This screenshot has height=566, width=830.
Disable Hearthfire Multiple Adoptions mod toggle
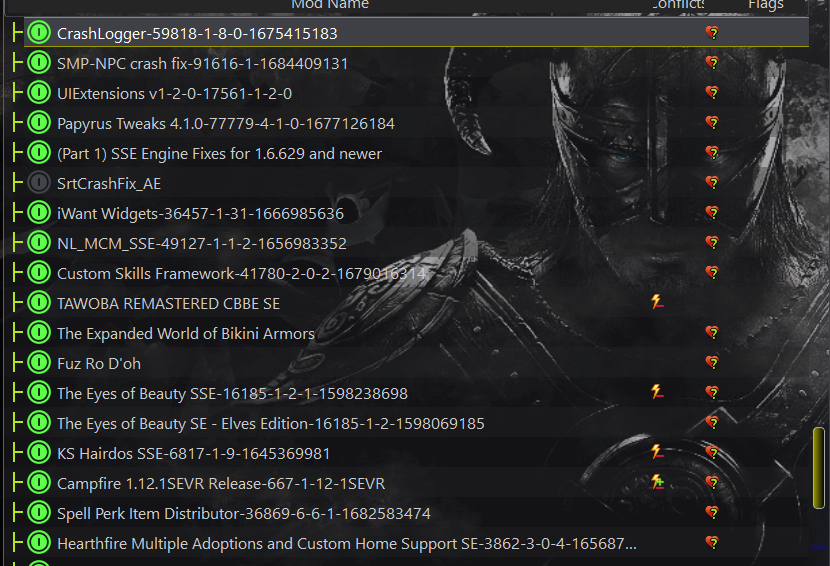click(x=39, y=543)
